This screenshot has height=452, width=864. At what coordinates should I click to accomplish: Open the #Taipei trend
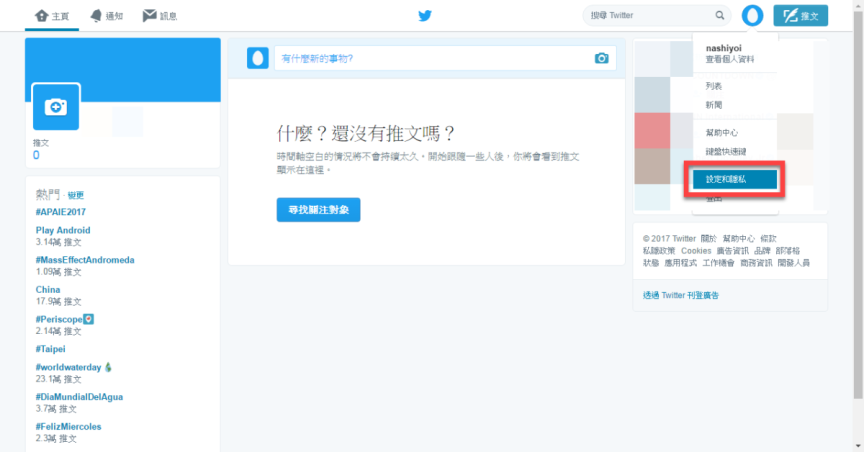pyautogui.click(x=50, y=349)
